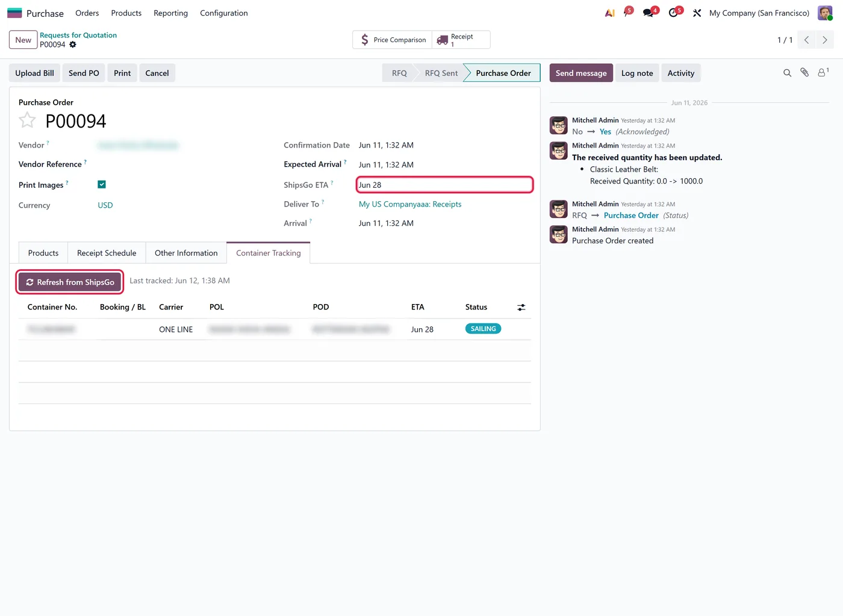Switch company via My Company (San Francisco)
This screenshot has height=616, width=843.
click(759, 13)
